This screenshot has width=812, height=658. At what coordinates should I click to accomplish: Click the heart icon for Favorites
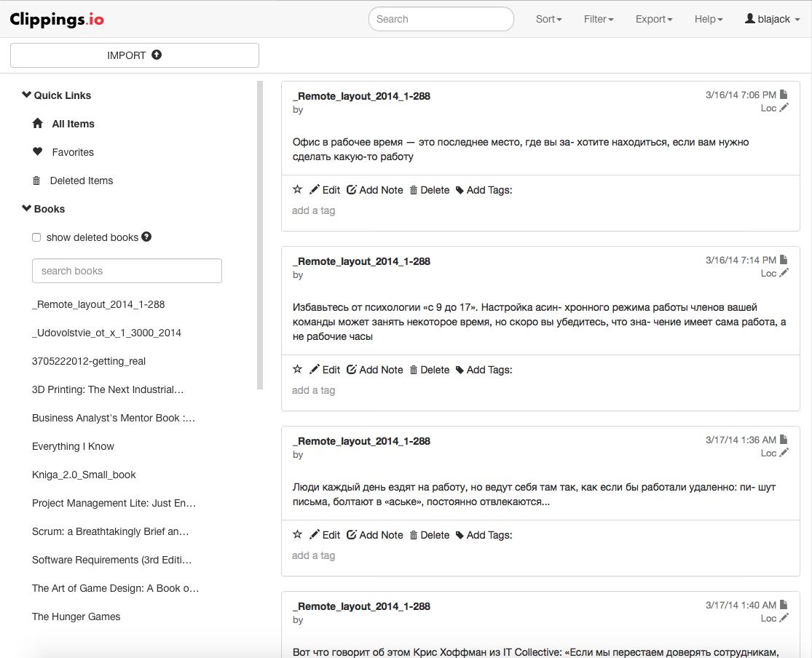point(38,151)
